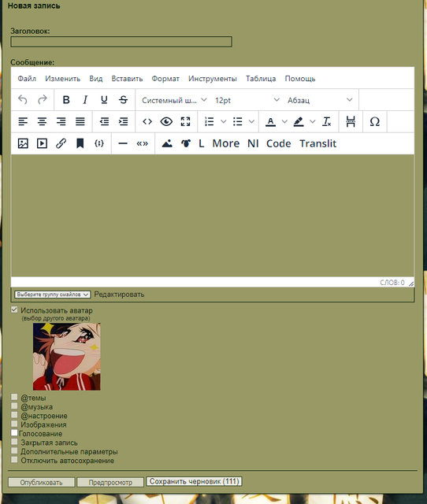Viewport: 427px width, 504px height.
Task: Check the Закрытая запись option
Action: click(14, 442)
